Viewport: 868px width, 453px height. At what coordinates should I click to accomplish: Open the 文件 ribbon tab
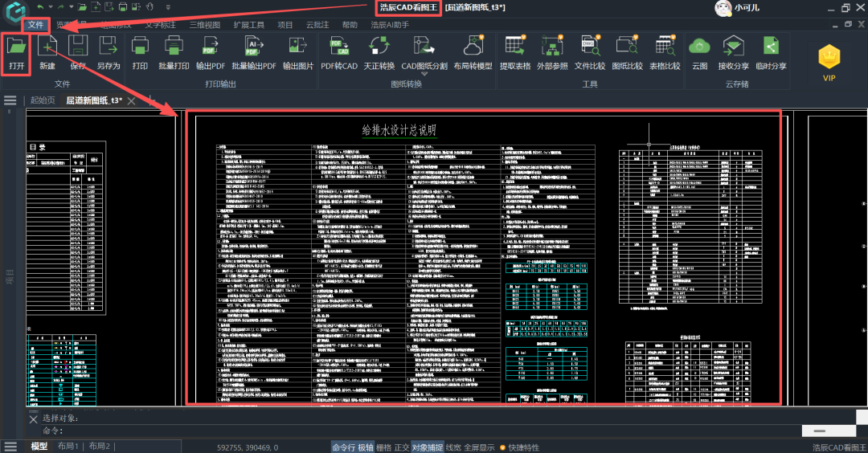tap(35, 25)
